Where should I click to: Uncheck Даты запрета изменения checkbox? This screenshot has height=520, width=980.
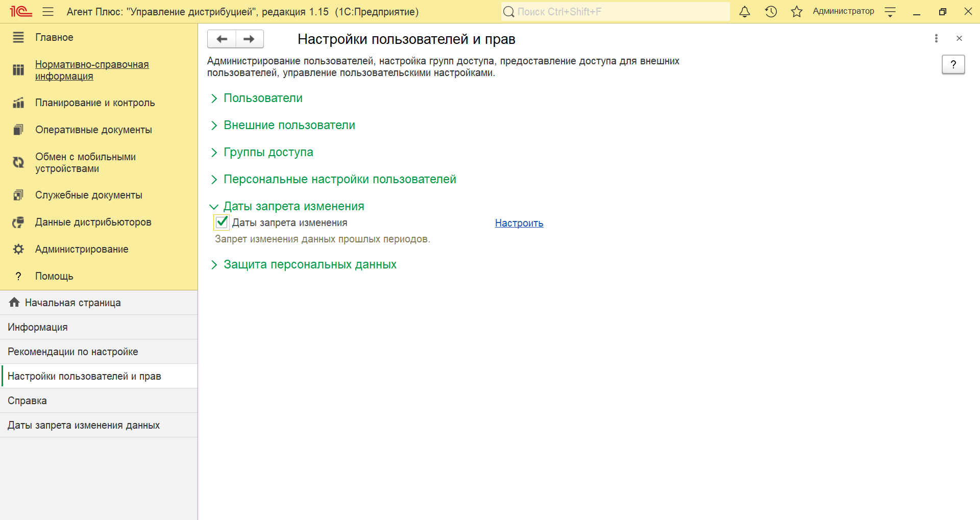click(222, 222)
